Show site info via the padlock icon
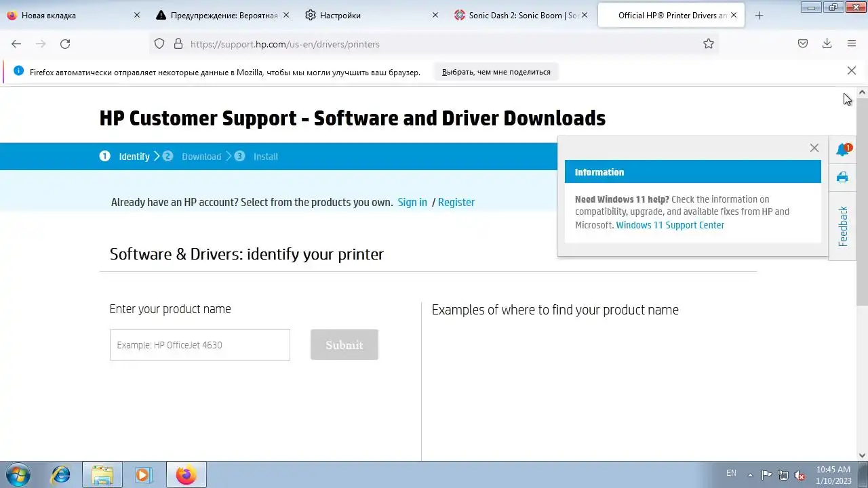Image resolution: width=868 pixels, height=488 pixels. pyautogui.click(x=178, y=43)
